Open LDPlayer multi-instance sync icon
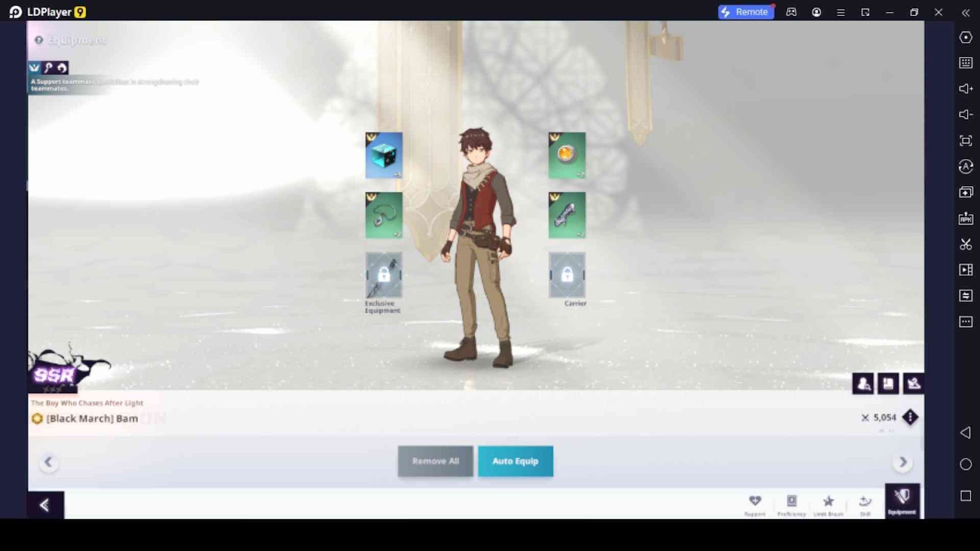The width and height of the screenshot is (980, 551). 966,192
